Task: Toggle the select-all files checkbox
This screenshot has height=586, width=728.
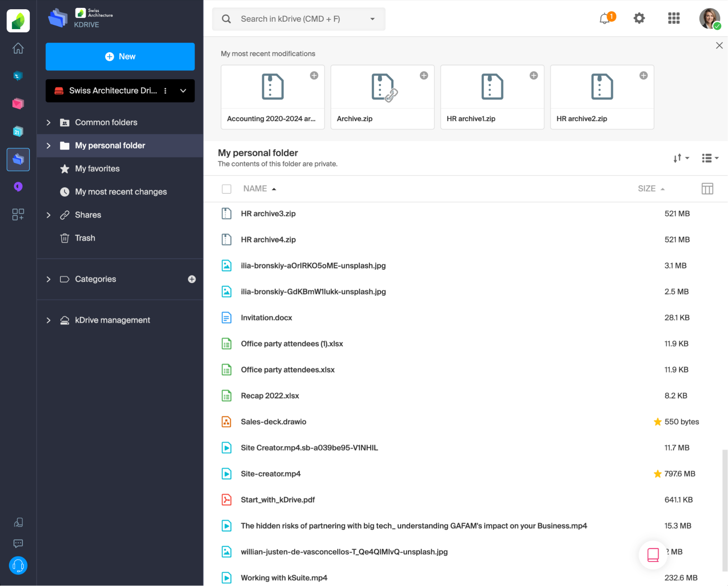Action: pos(227,189)
